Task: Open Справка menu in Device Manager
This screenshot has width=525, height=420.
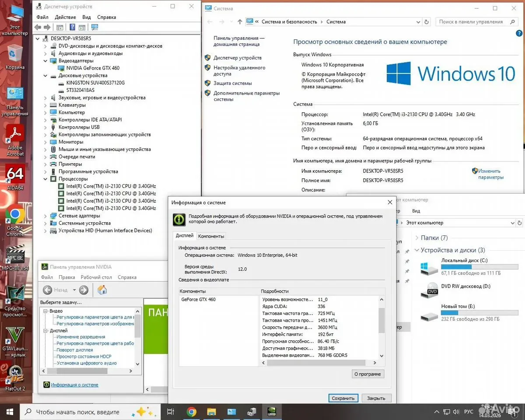Action: [x=107, y=17]
